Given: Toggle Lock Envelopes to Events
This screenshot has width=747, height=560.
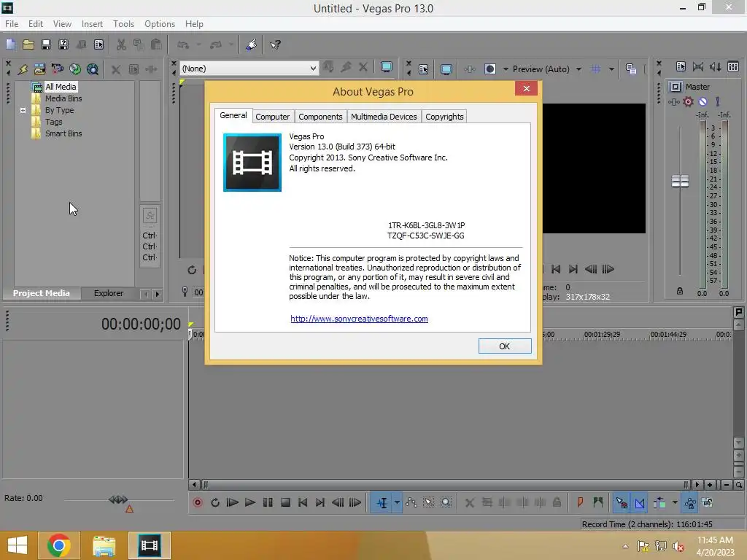Looking at the screenshot, I should click(x=690, y=502).
